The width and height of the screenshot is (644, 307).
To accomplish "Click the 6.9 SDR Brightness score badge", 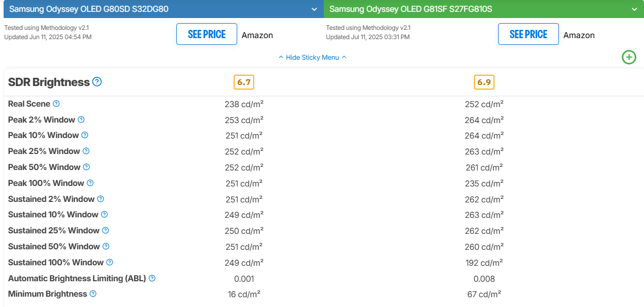I will [x=484, y=82].
